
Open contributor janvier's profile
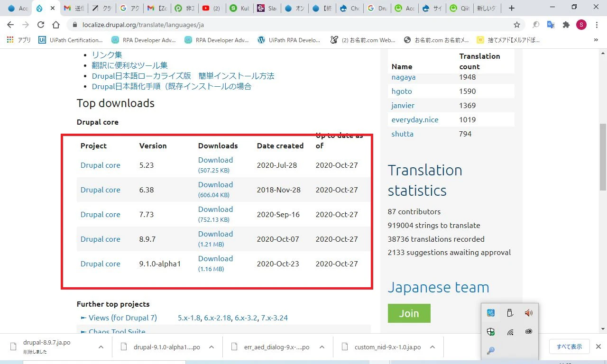(403, 105)
